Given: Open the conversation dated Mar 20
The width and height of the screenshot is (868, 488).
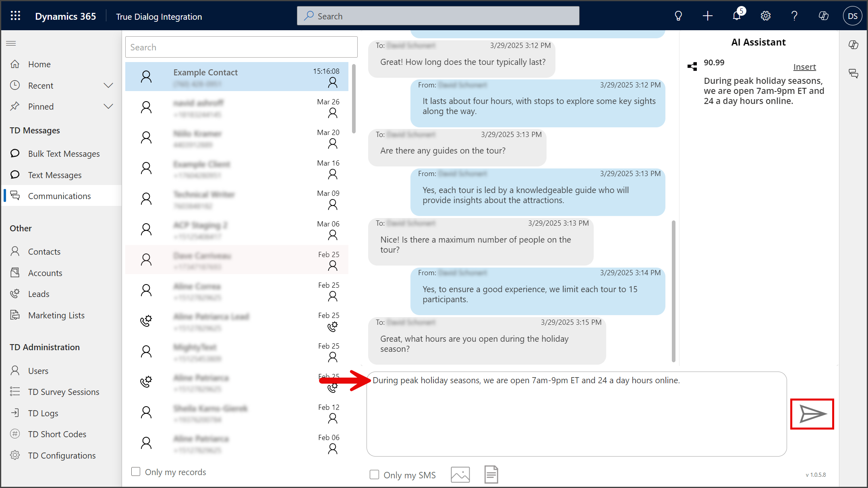Looking at the screenshot, I should [237, 138].
